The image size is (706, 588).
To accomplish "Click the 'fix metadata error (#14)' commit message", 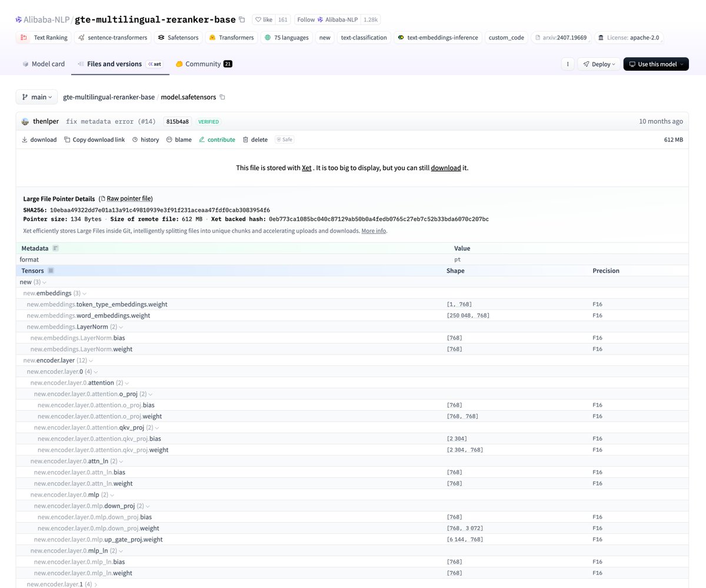I will [111, 122].
